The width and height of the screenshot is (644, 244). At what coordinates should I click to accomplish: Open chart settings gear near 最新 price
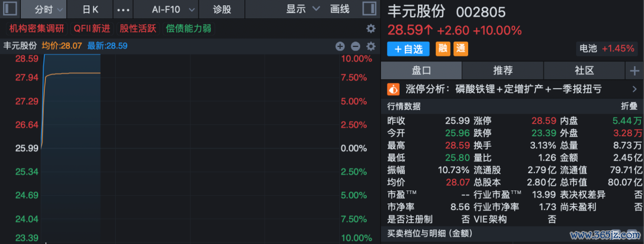point(371,46)
